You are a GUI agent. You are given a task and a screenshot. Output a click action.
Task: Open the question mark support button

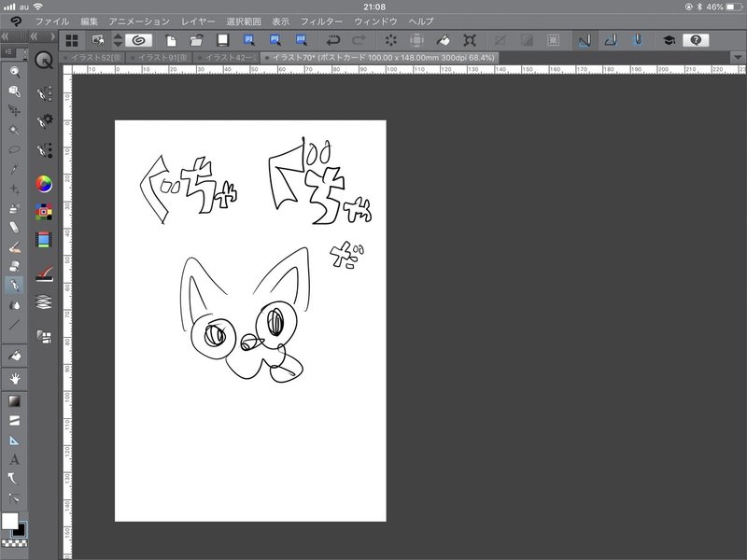point(696,40)
